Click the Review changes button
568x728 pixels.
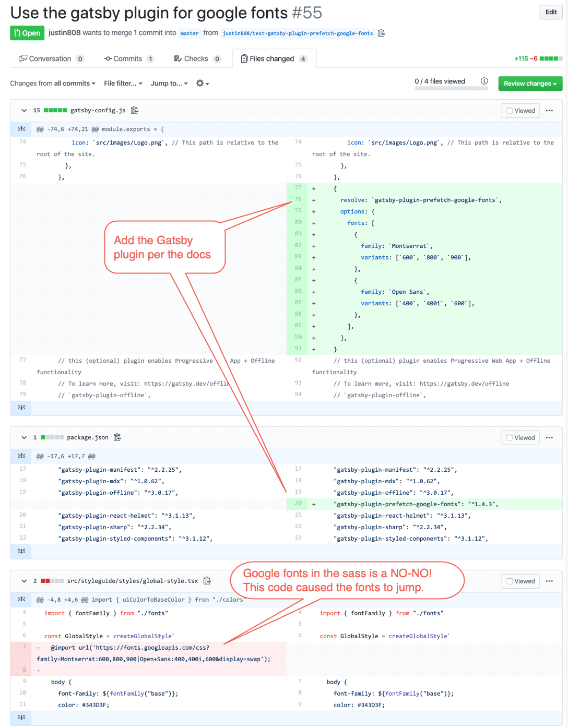(530, 83)
